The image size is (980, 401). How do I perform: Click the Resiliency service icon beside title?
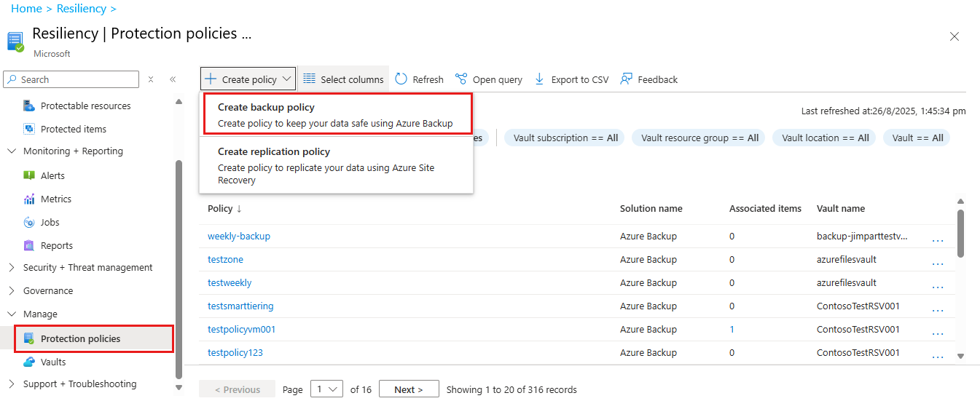(x=15, y=41)
